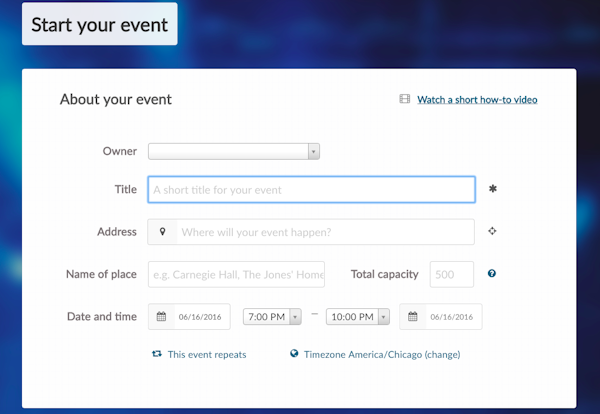Click the Title label
This screenshot has height=414, width=600.
126,189
